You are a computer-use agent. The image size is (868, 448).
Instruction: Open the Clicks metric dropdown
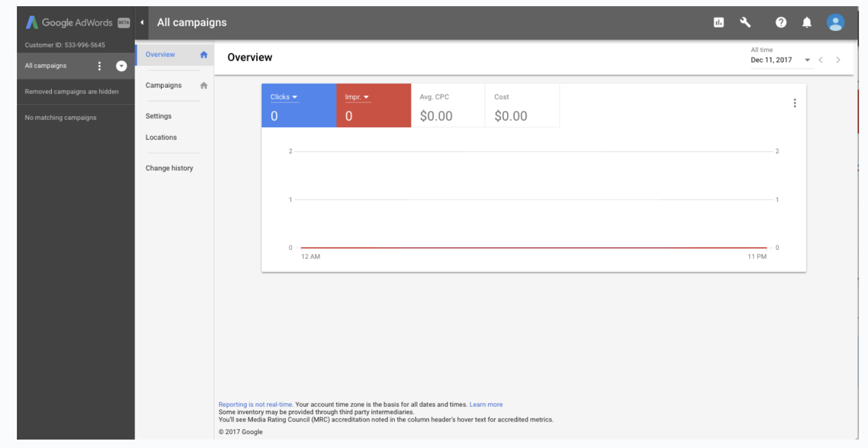[x=284, y=97]
